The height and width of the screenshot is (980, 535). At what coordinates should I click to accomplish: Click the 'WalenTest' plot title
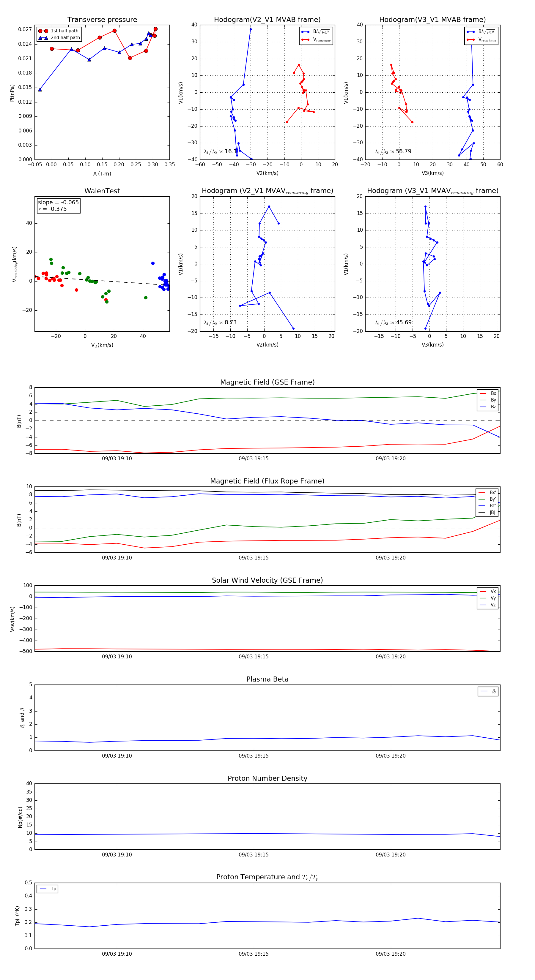click(x=102, y=191)
